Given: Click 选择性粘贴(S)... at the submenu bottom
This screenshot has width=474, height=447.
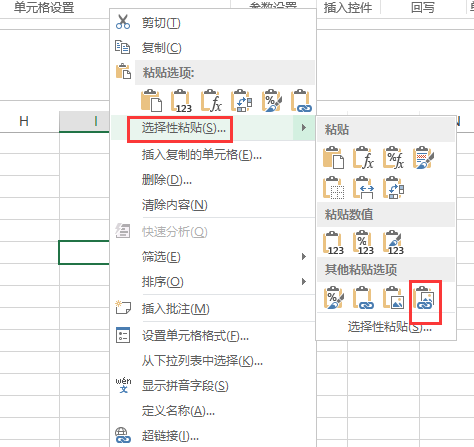Looking at the screenshot, I should pyautogui.click(x=390, y=327).
